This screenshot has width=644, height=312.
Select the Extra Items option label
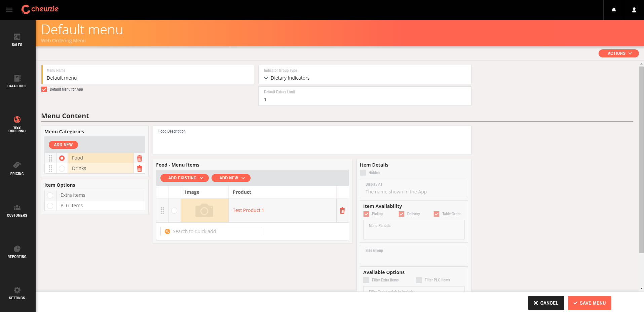[73, 195]
